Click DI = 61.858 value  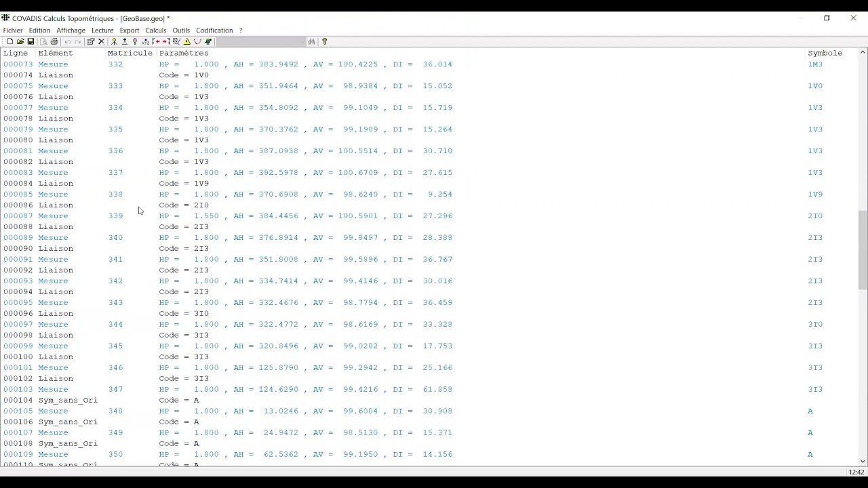pos(422,390)
